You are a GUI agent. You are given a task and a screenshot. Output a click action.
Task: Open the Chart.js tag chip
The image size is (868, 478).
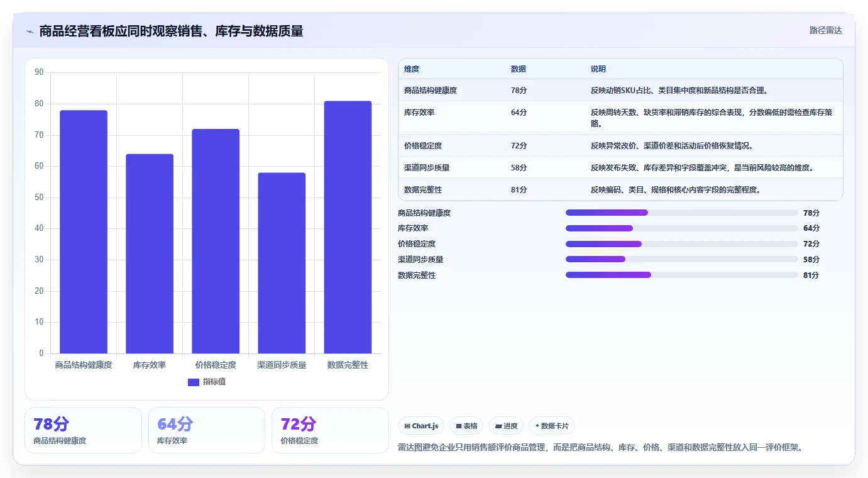(x=421, y=426)
